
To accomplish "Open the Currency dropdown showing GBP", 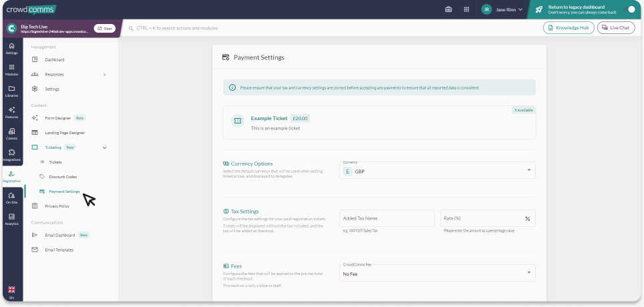I will 437,171.
